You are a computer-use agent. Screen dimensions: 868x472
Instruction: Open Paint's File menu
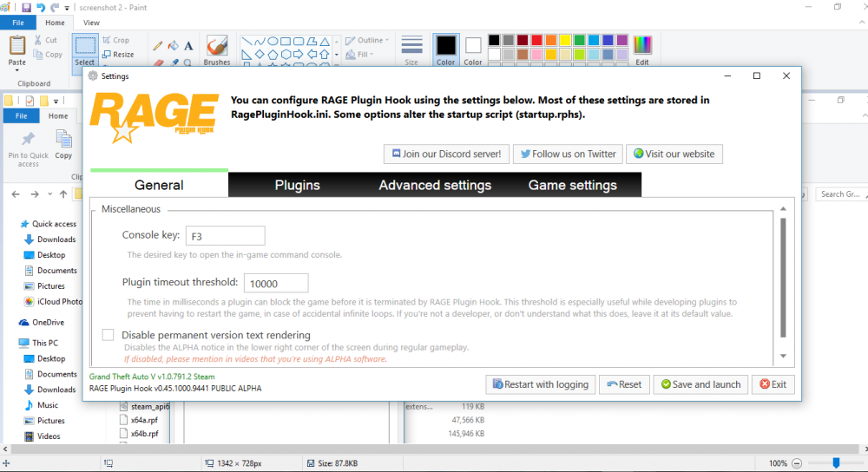click(x=18, y=23)
